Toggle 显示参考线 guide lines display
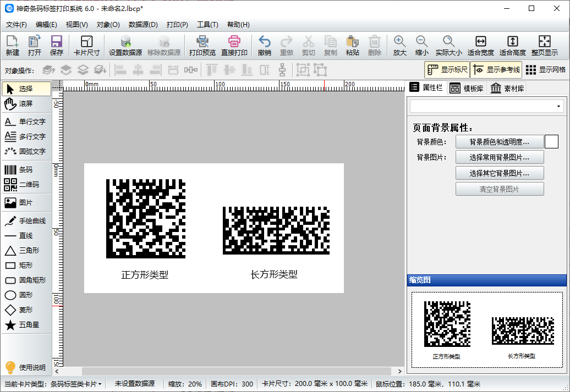Viewport: 570px width, 392px height. 496,70
